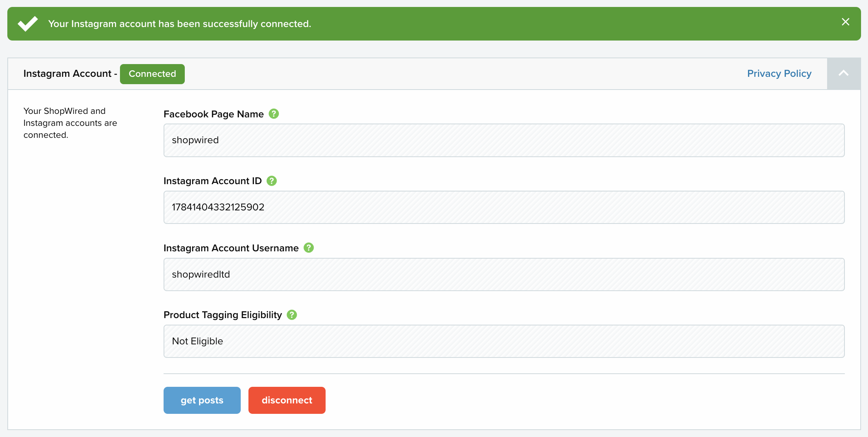The height and width of the screenshot is (437, 868).
Task: Click the 'Your Instagram account has been successfully connected.' message
Action: click(x=180, y=24)
